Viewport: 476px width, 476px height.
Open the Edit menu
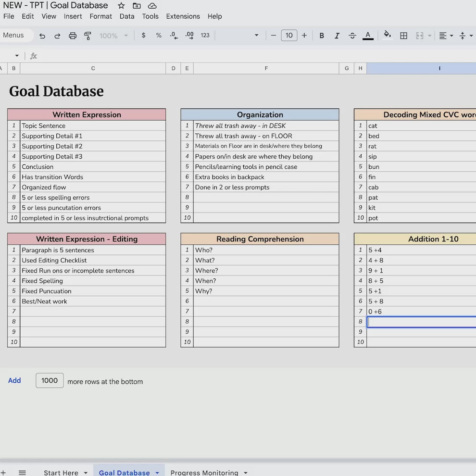click(27, 16)
